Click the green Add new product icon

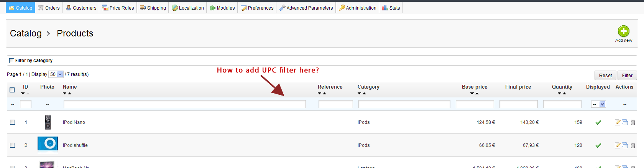[x=623, y=31]
